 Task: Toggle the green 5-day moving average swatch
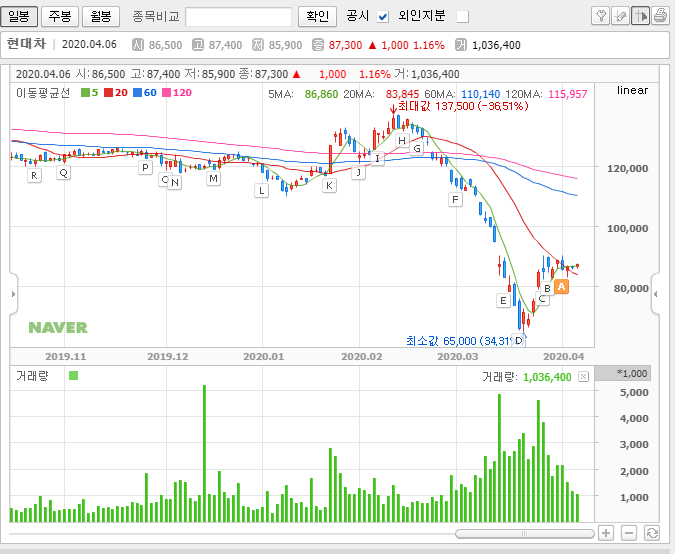click(x=86, y=93)
